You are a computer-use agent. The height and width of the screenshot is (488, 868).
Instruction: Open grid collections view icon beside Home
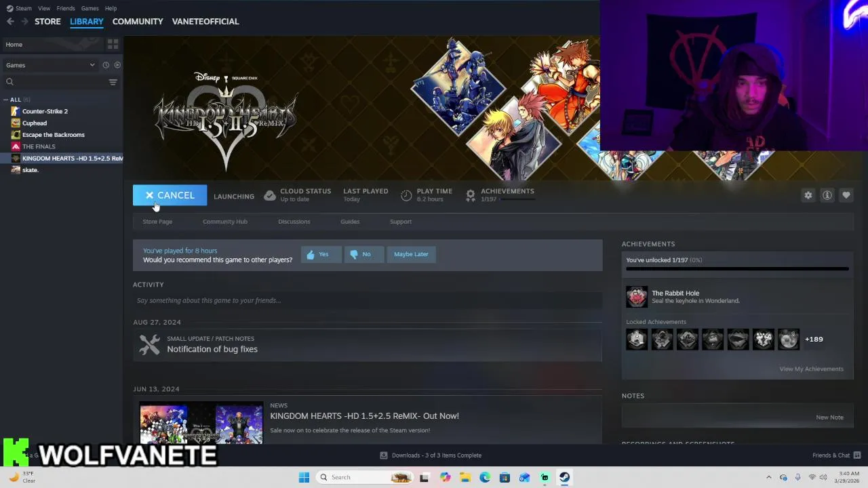click(x=113, y=44)
